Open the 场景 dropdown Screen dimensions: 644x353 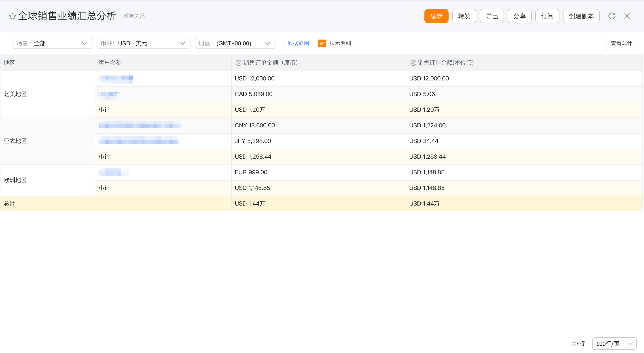click(x=53, y=43)
